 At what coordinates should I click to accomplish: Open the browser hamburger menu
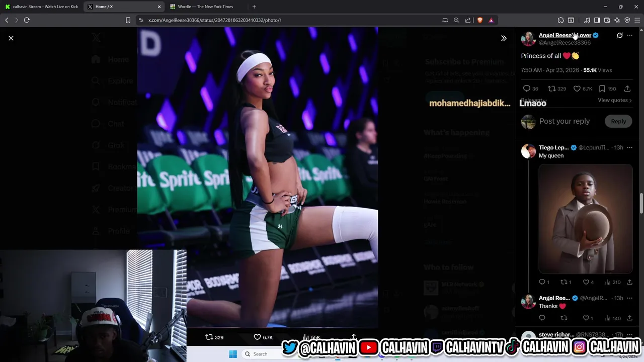637,20
